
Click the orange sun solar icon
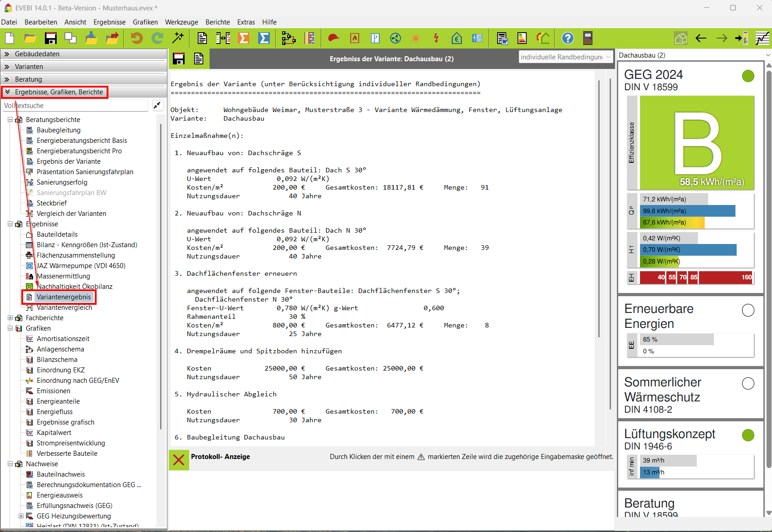tap(415, 39)
